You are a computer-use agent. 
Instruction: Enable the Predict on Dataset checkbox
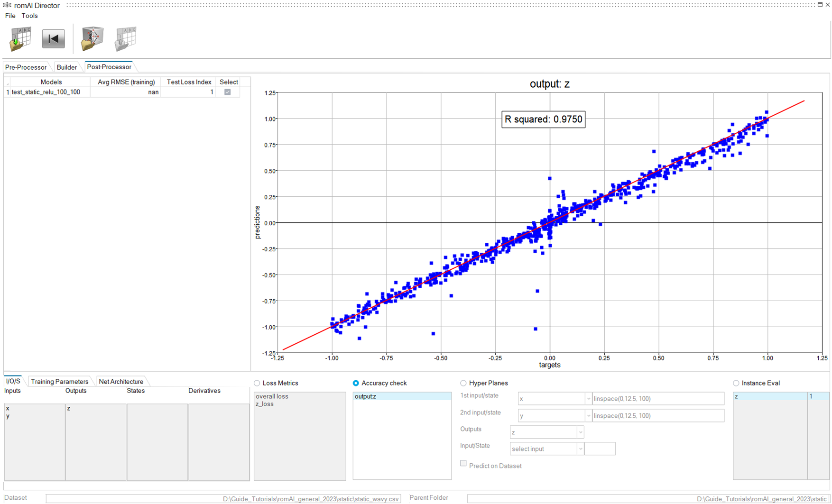pos(463,464)
